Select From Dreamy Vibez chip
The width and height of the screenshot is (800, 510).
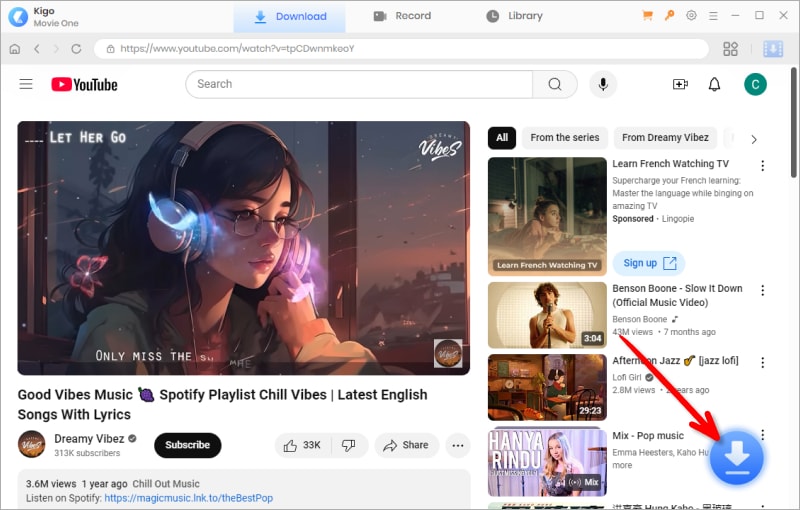pos(665,138)
